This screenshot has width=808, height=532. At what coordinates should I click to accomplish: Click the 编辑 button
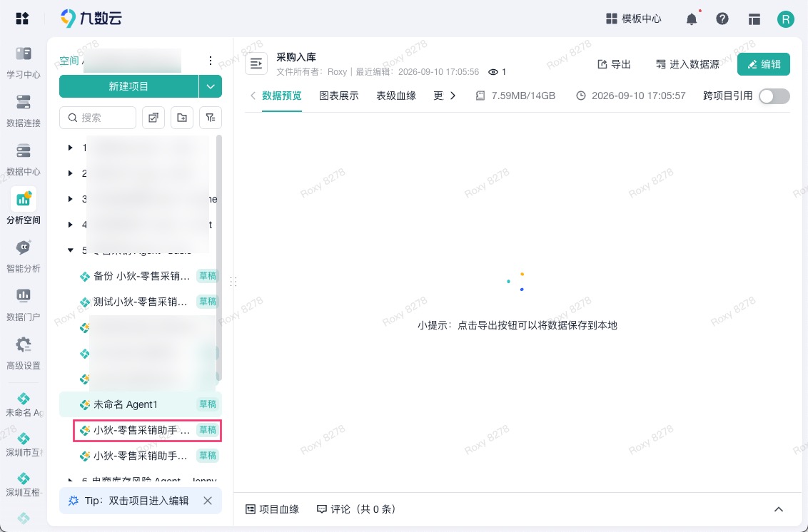point(764,64)
